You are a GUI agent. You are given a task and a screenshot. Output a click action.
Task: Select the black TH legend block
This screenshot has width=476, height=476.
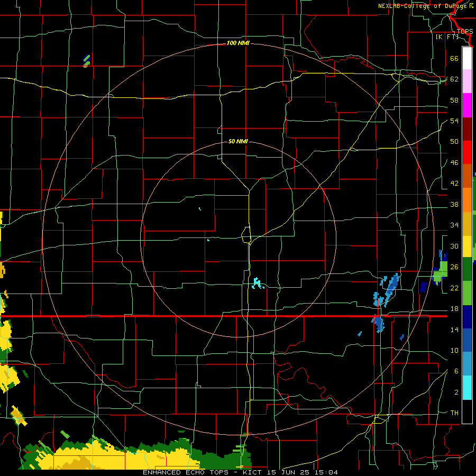(467, 411)
